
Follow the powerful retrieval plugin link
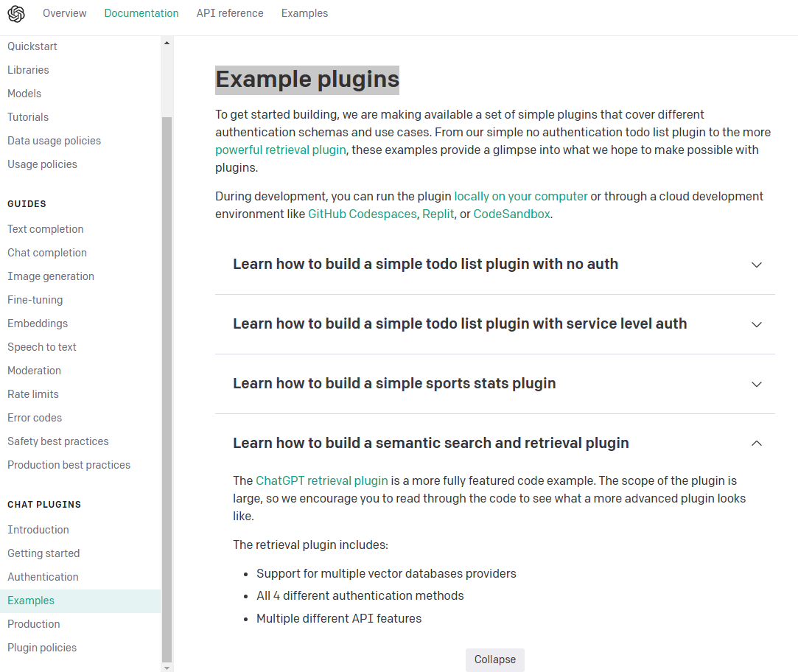pos(281,150)
